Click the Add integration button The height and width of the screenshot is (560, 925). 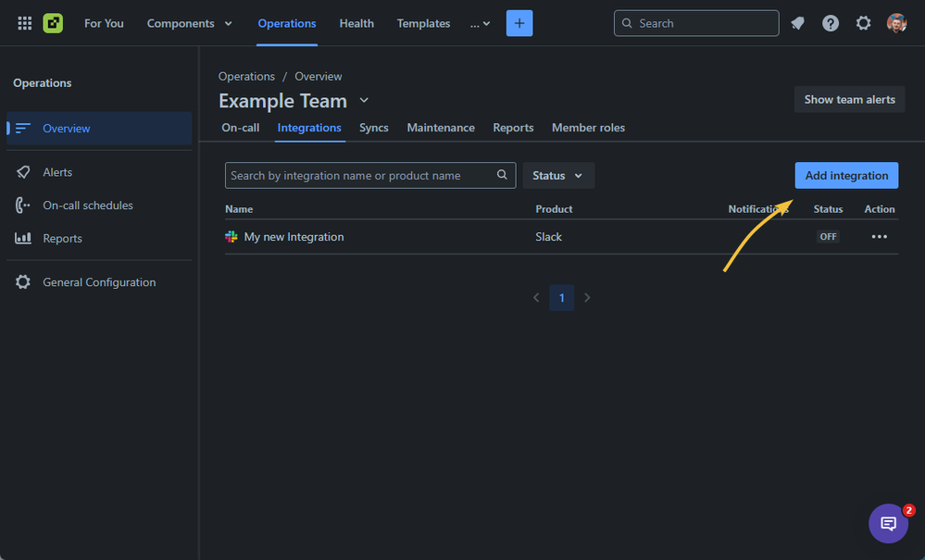click(x=846, y=176)
